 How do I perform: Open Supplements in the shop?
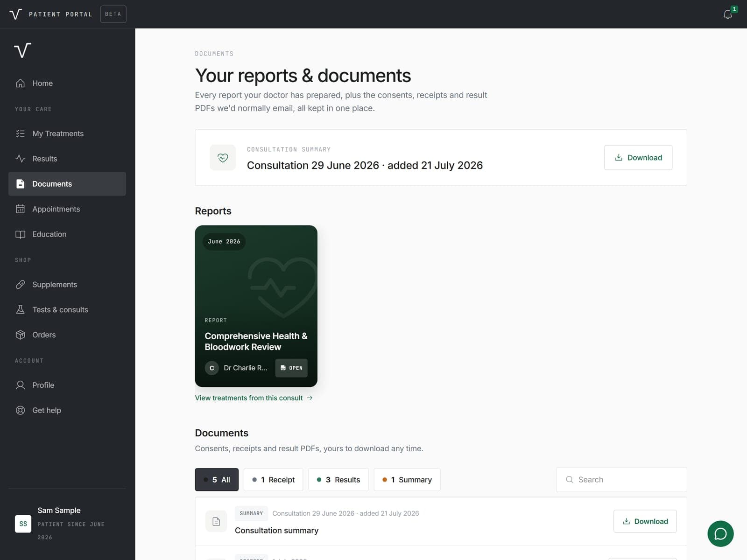pos(67,285)
